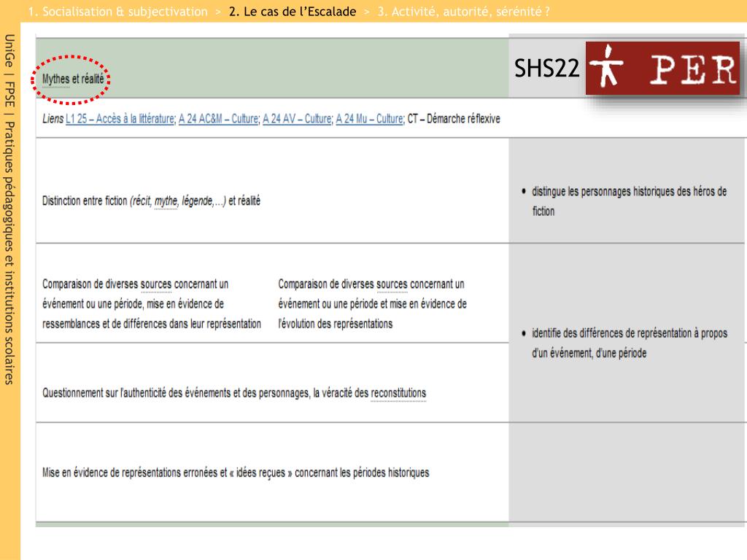Click 'Mise en évidence de représentations erronées' line

click(236, 472)
